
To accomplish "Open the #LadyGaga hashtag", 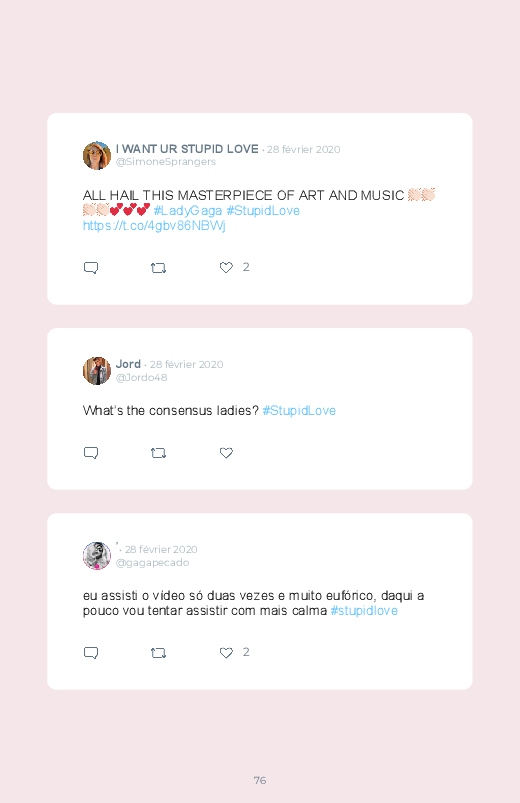I will pyautogui.click(x=188, y=210).
